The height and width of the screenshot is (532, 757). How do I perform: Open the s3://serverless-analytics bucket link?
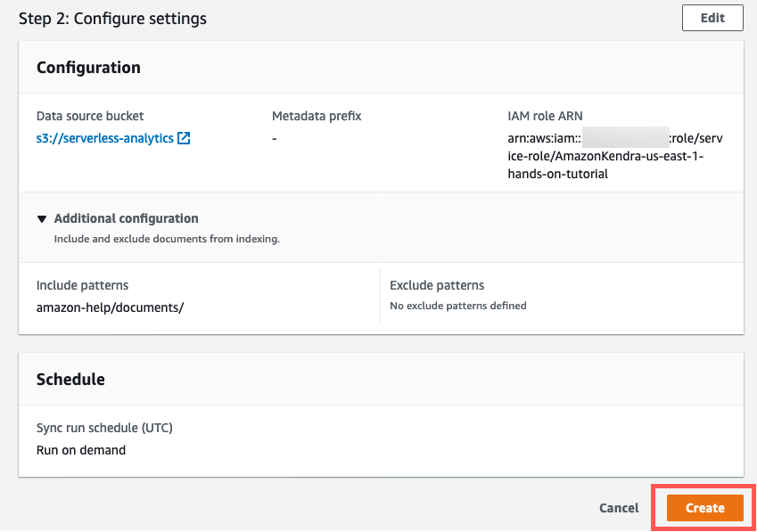[x=104, y=138]
